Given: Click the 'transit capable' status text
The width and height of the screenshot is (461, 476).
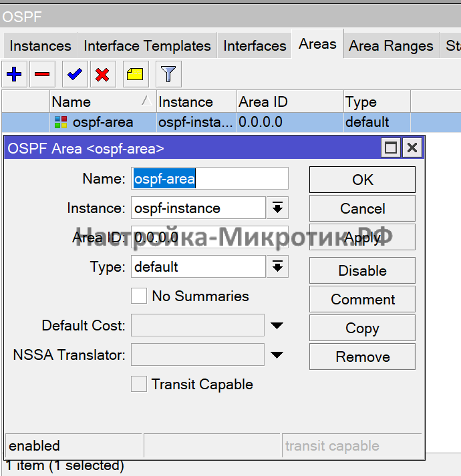Looking at the screenshot, I should (332, 446).
